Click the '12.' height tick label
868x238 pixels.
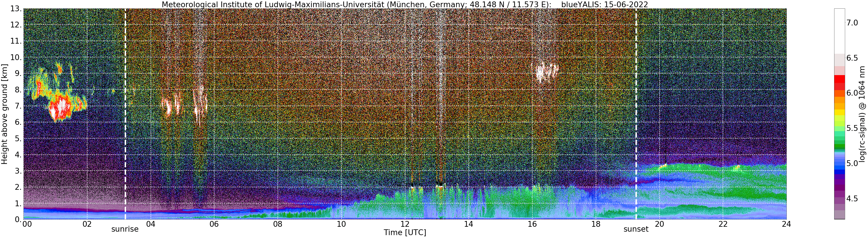coord(16,25)
